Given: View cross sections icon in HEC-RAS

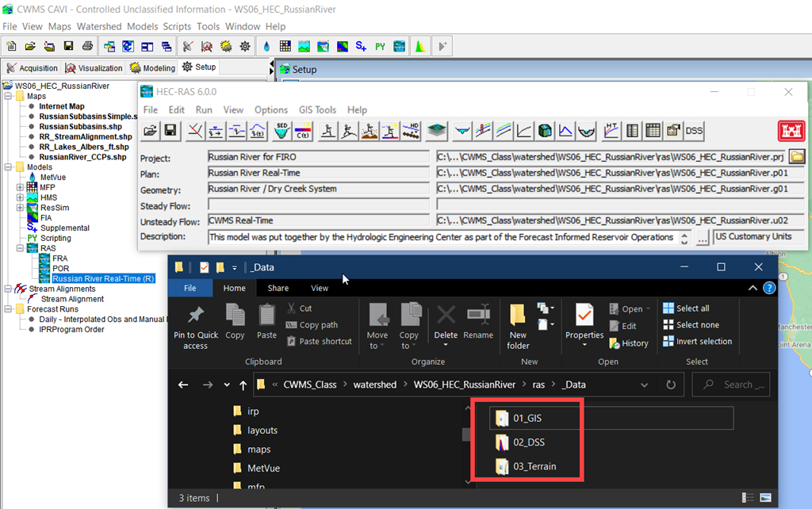Looking at the screenshot, I should click(x=462, y=131).
